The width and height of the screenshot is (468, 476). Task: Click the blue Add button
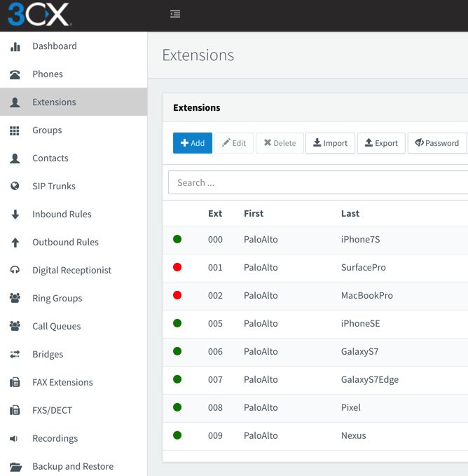[193, 143]
